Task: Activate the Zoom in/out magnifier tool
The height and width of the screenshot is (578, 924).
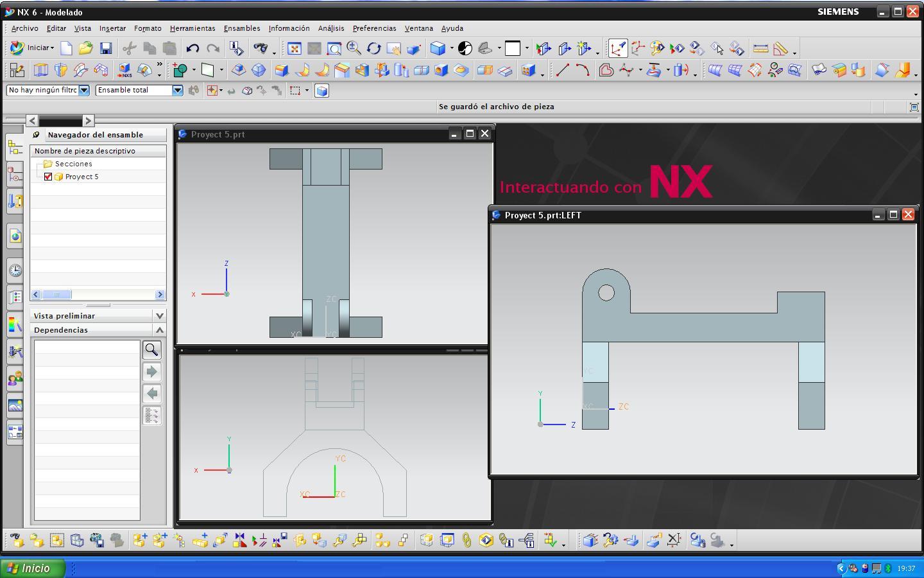Action: [354, 48]
